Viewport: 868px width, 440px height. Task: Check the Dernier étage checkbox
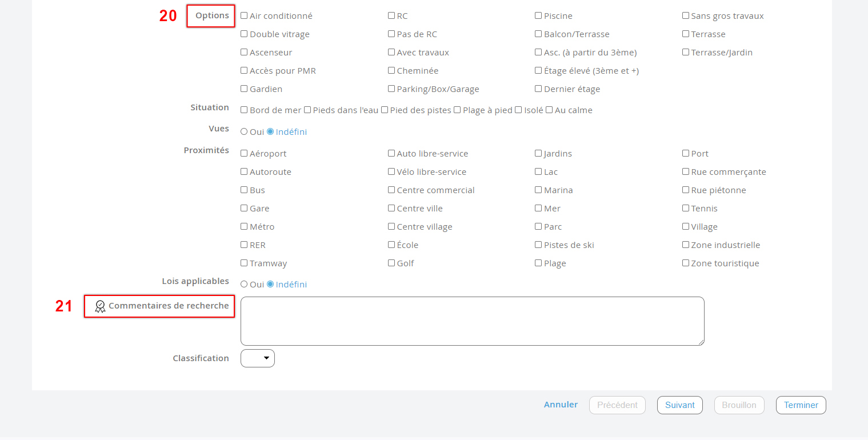pos(538,89)
